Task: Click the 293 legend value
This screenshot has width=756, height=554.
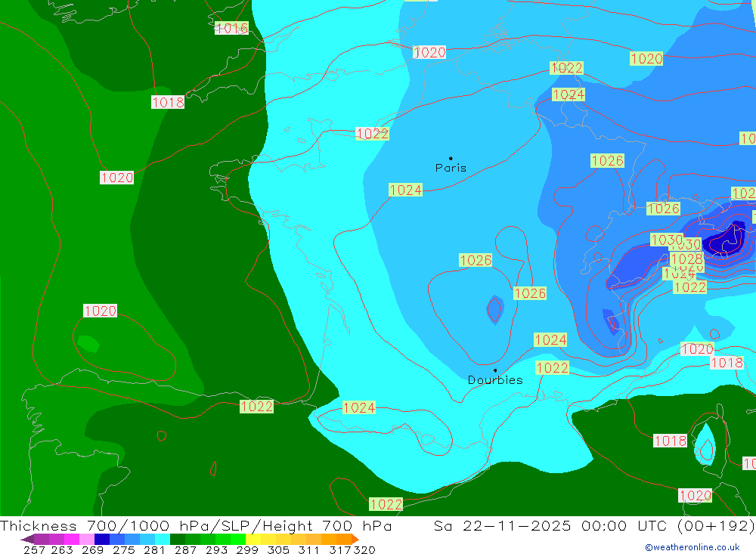Action: [x=216, y=549]
